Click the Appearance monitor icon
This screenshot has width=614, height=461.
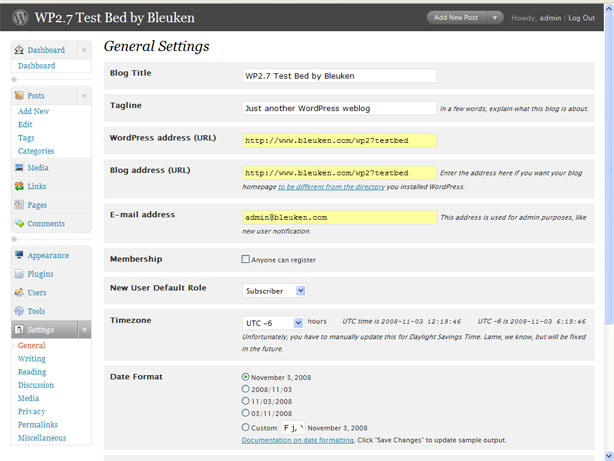[x=19, y=255]
